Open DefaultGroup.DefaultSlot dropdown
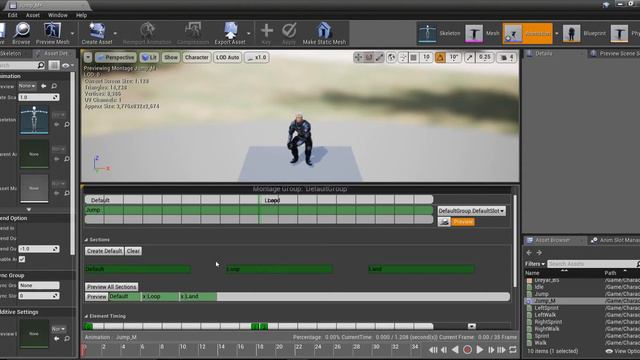640x360 pixels. pyautogui.click(x=471, y=211)
